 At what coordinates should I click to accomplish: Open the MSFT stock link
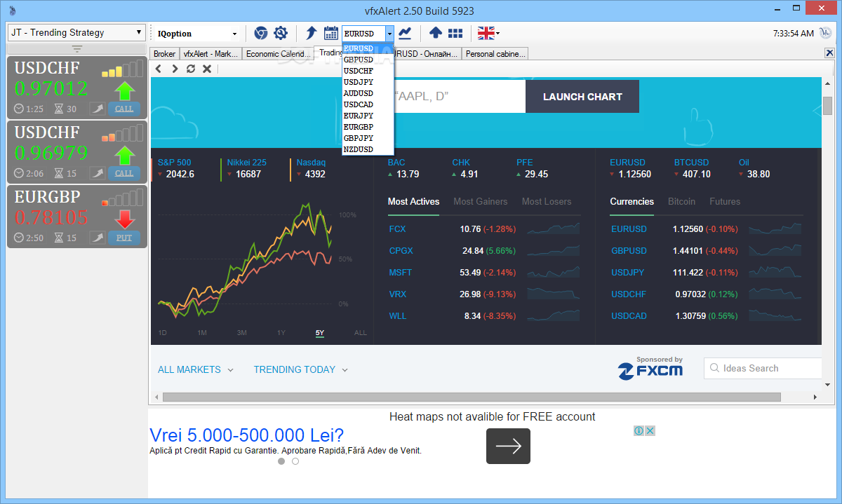tap(401, 273)
